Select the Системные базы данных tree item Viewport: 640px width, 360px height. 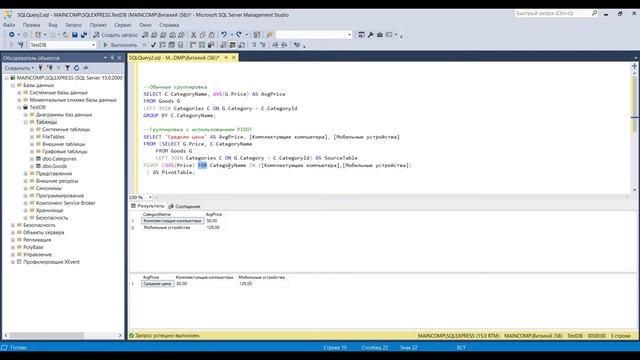click(x=58, y=93)
